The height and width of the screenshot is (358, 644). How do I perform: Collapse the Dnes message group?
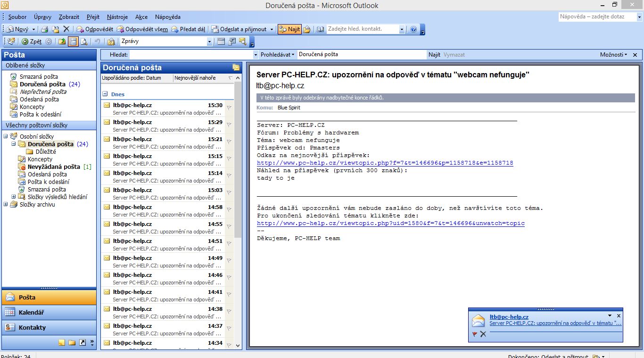[105, 94]
